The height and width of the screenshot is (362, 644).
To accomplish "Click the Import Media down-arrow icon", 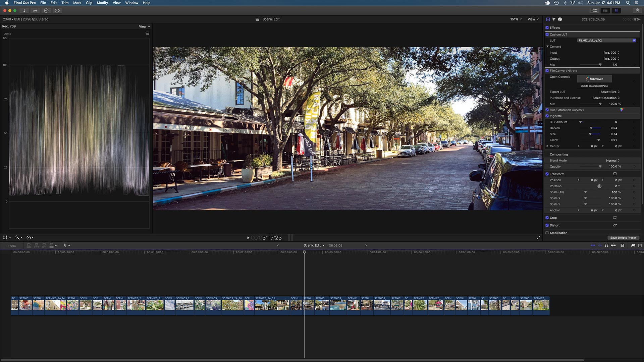I will pos(24,10).
